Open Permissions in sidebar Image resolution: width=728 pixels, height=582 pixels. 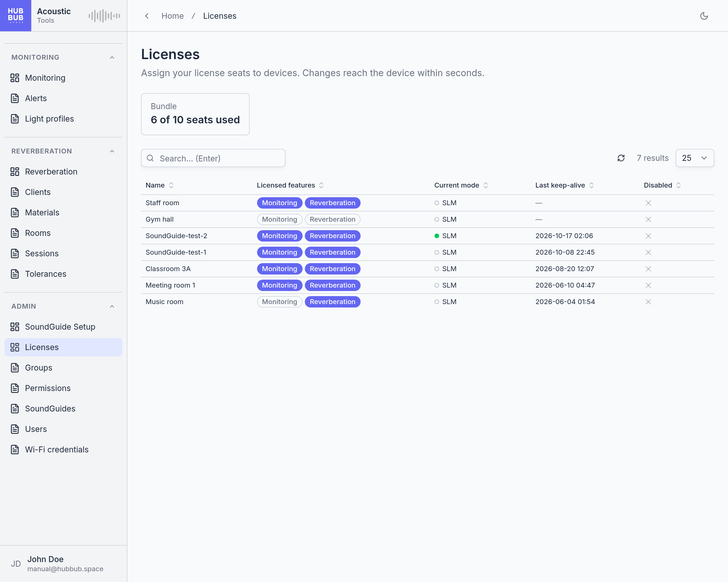63,388
